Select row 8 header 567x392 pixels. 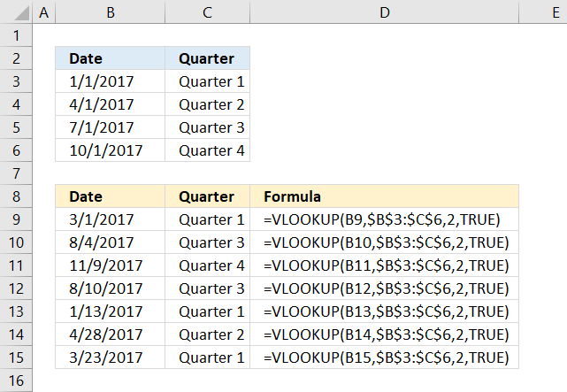pyautogui.click(x=16, y=196)
